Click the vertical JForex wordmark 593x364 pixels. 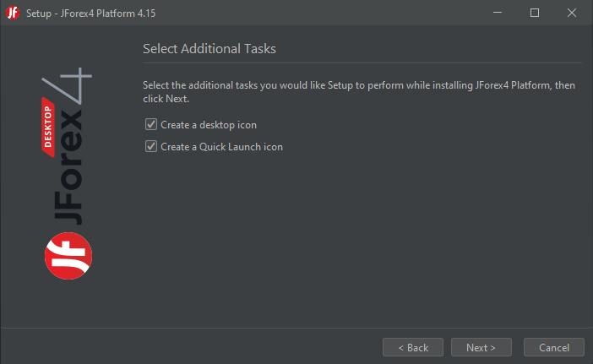[x=68, y=167]
